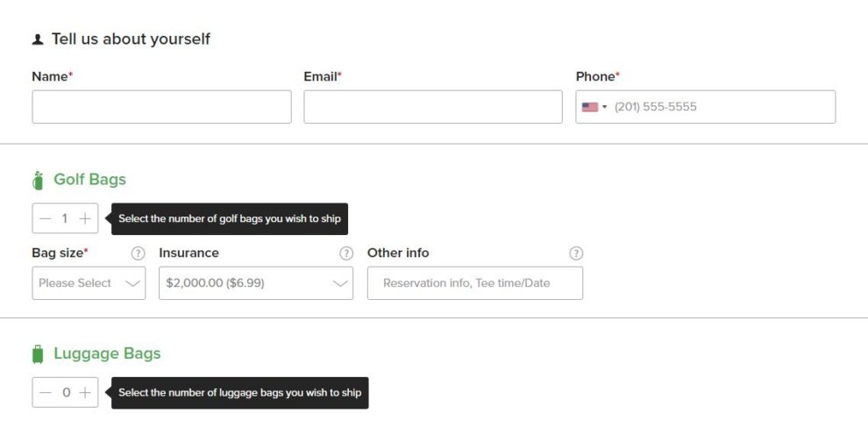Click the US flag in Phone field
This screenshot has width=868, height=435.
589,107
